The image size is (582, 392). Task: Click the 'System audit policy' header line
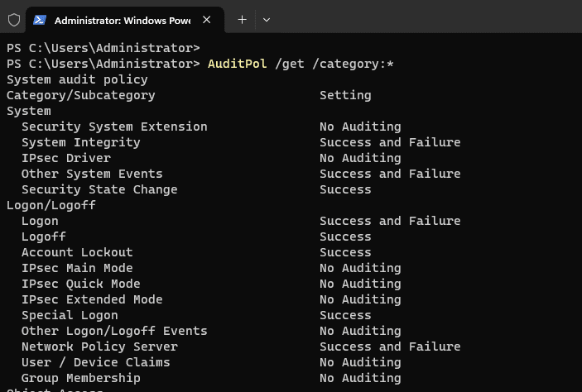[77, 79]
